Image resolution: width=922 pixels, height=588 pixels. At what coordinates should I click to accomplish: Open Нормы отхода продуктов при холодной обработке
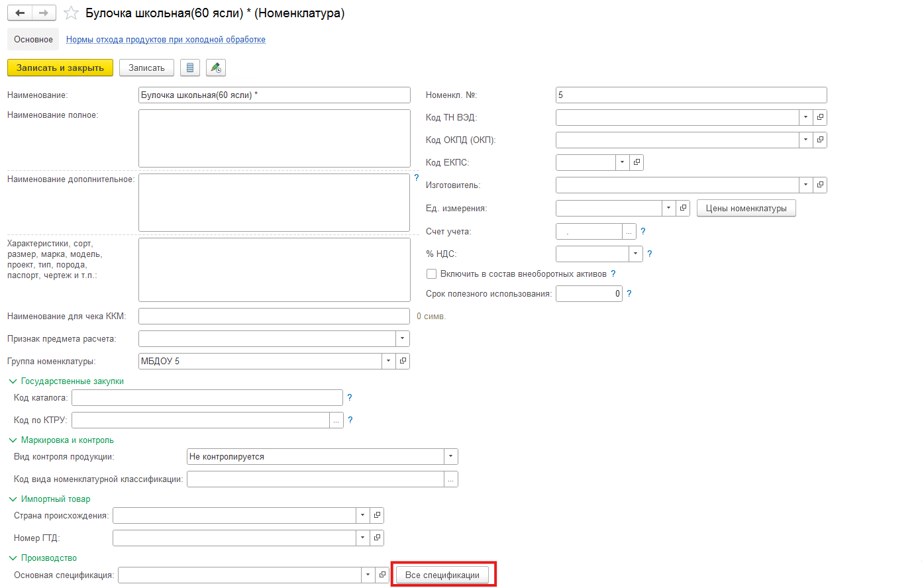[166, 39]
